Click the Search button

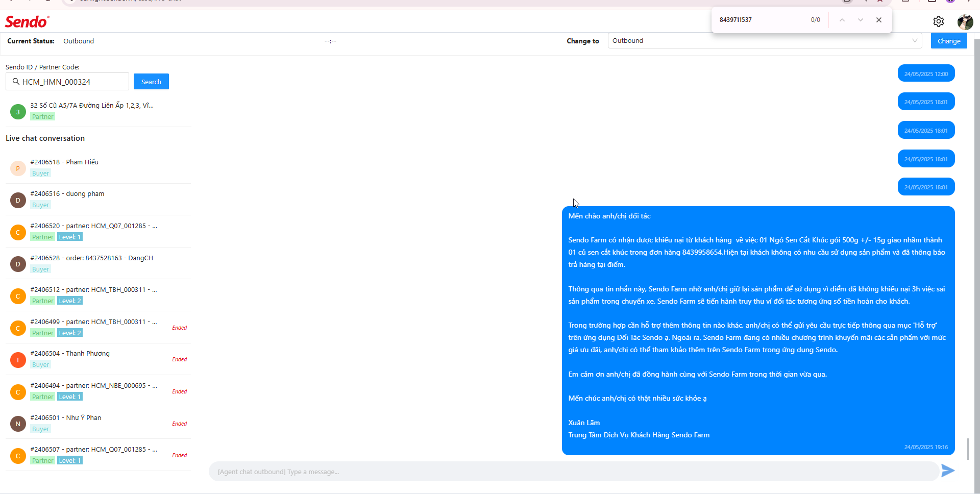point(151,82)
